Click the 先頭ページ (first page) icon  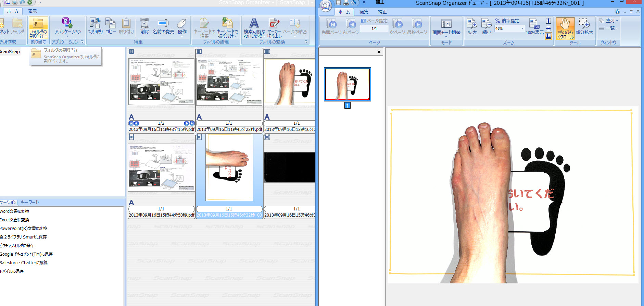click(331, 27)
